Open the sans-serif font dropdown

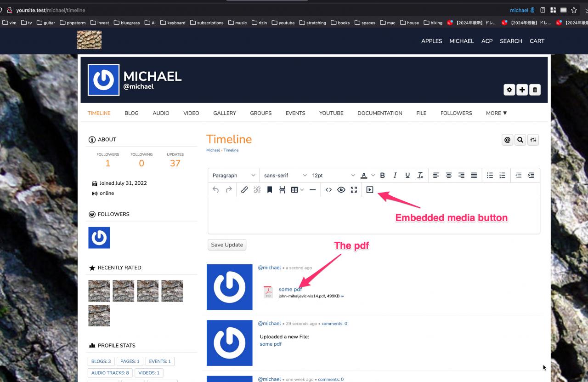[x=285, y=176]
